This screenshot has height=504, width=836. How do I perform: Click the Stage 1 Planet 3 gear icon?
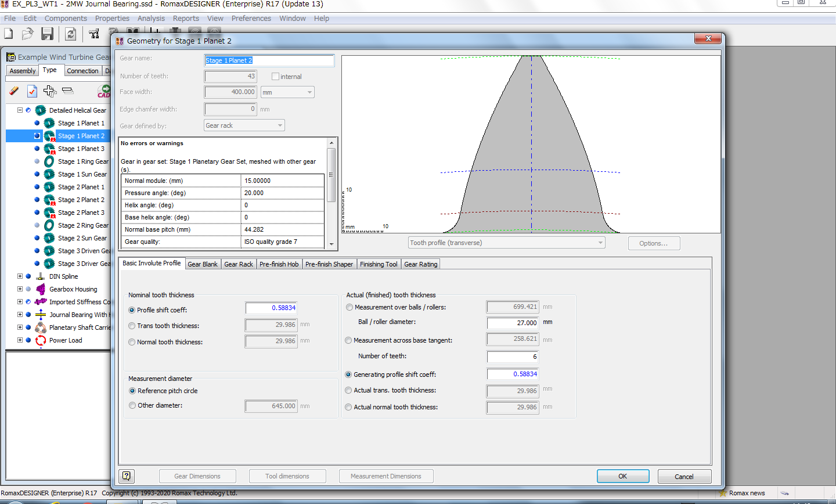(50, 149)
